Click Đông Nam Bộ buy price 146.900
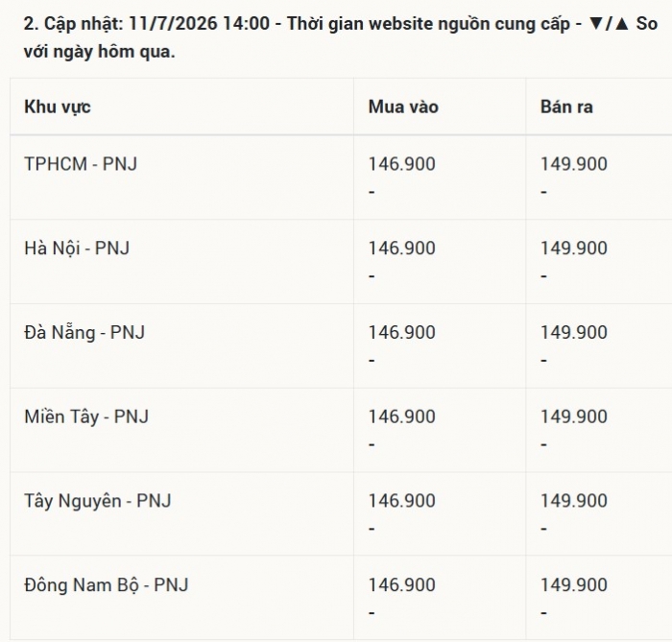Viewport: 672px width, 642px height. (x=402, y=585)
